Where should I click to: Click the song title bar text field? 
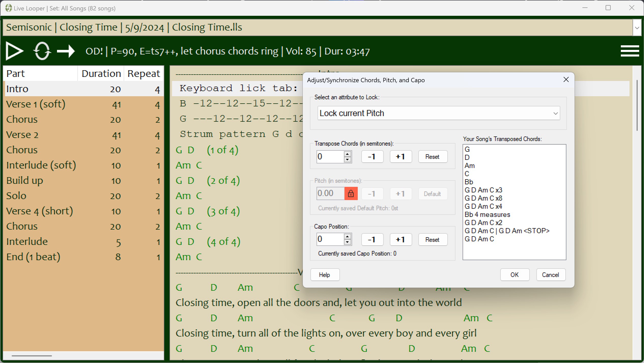coord(318,27)
